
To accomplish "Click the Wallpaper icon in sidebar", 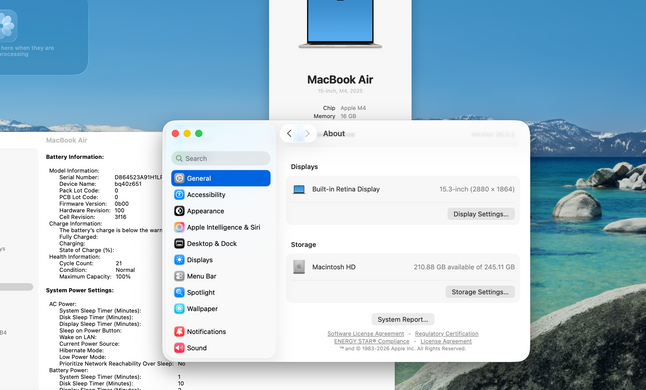I will point(179,308).
